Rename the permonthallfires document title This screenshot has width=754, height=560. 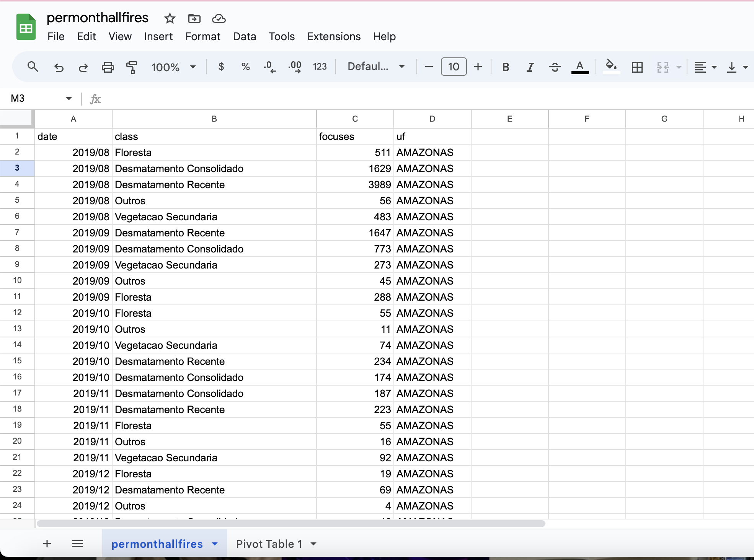tap(98, 18)
